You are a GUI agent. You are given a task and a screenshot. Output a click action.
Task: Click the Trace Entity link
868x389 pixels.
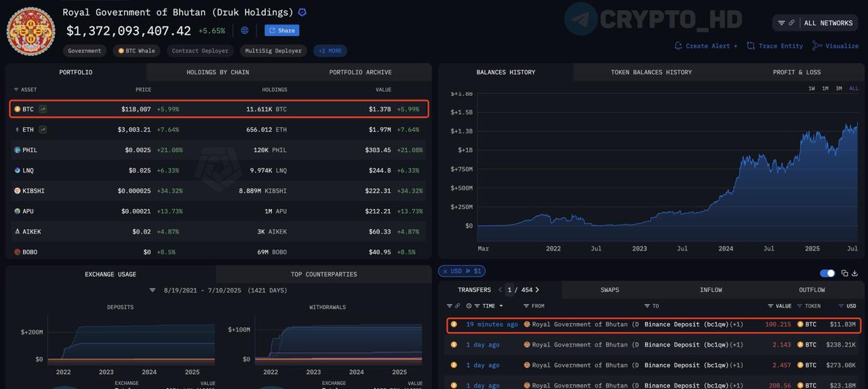pos(774,46)
